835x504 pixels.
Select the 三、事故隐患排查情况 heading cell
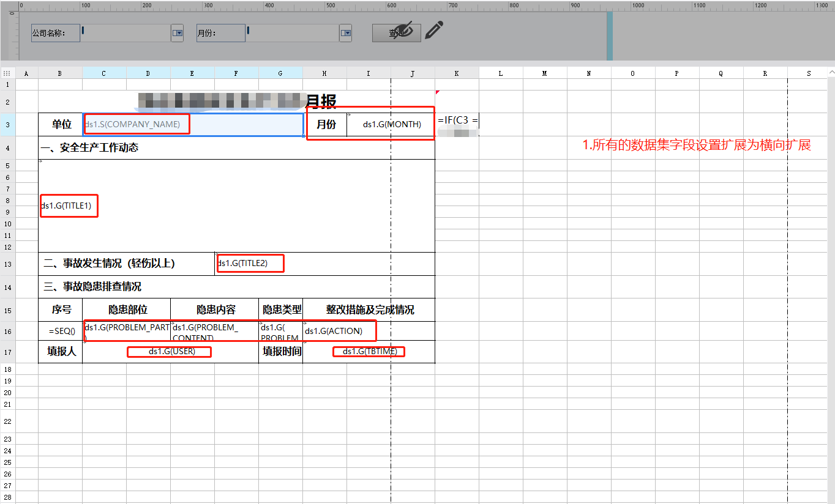pyautogui.click(x=237, y=287)
